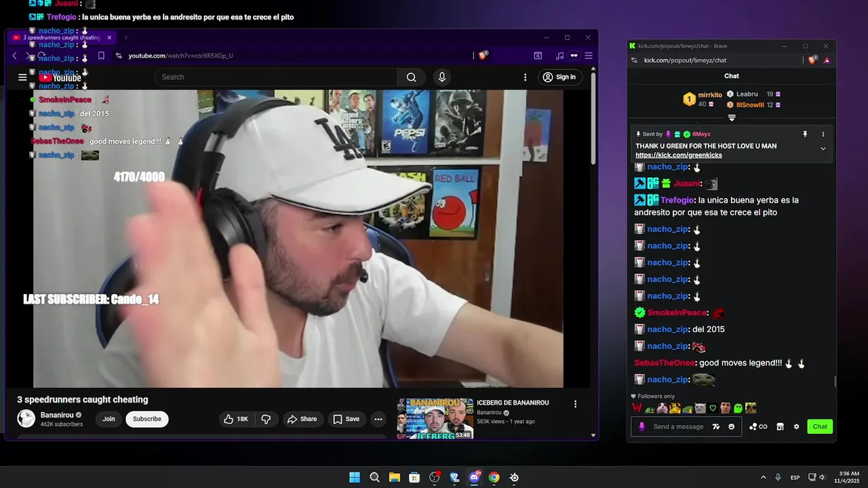Click Trefogio username in Kick chat
This screenshot has height=488, width=868.
point(677,200)
